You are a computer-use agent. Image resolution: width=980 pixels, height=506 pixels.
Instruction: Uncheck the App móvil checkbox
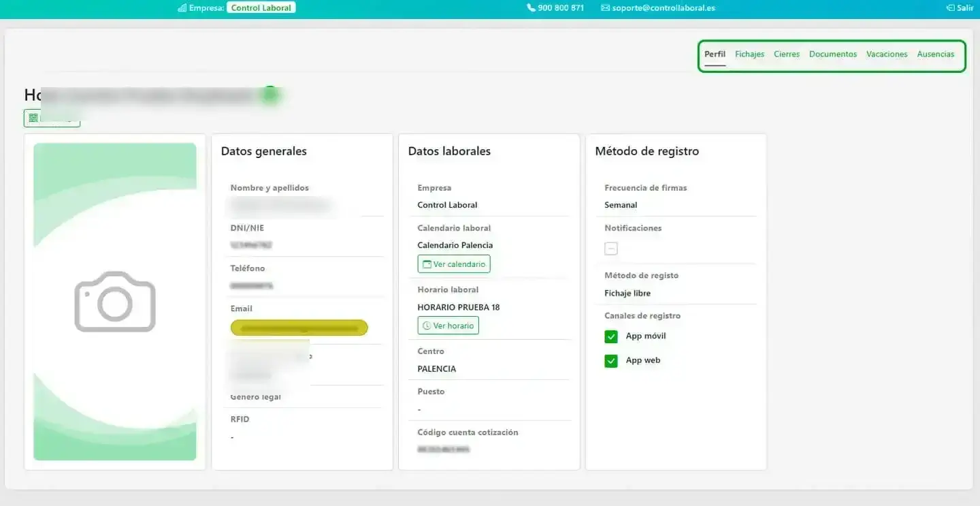point(611,336)
